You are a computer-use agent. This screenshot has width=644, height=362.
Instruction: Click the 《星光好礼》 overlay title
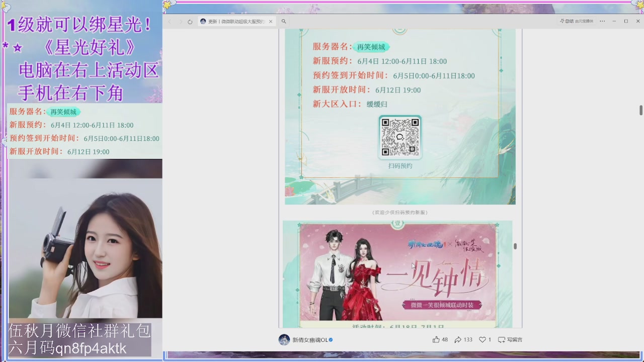click(x=90, y=47)
